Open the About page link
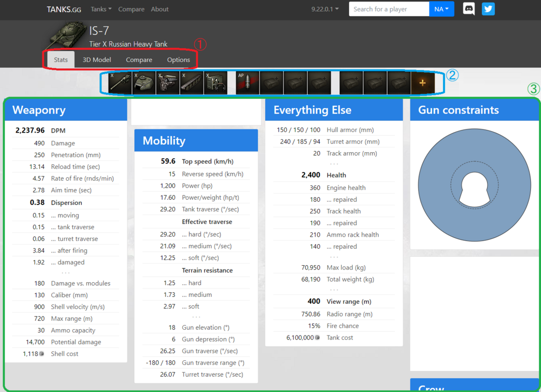The height and width of the screenshot is (392, 541). coord(160,9)
